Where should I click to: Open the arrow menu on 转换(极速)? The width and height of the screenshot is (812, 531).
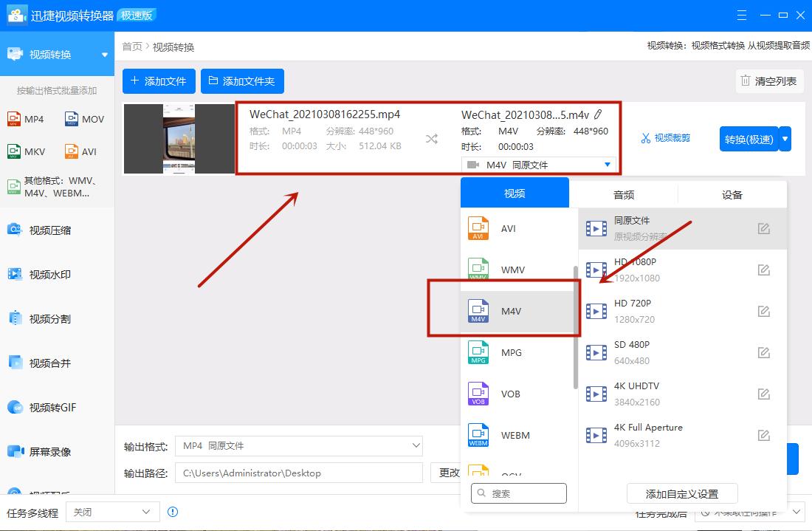(784, 139)
